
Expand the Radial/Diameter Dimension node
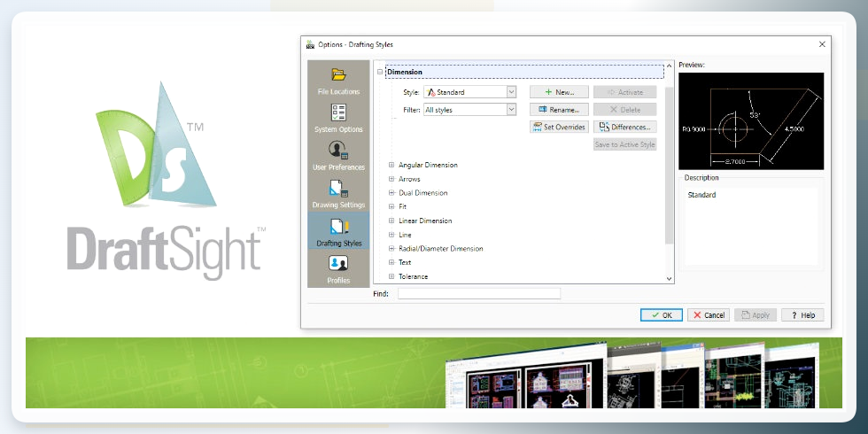pyautogui.click(x=391, y=249)
